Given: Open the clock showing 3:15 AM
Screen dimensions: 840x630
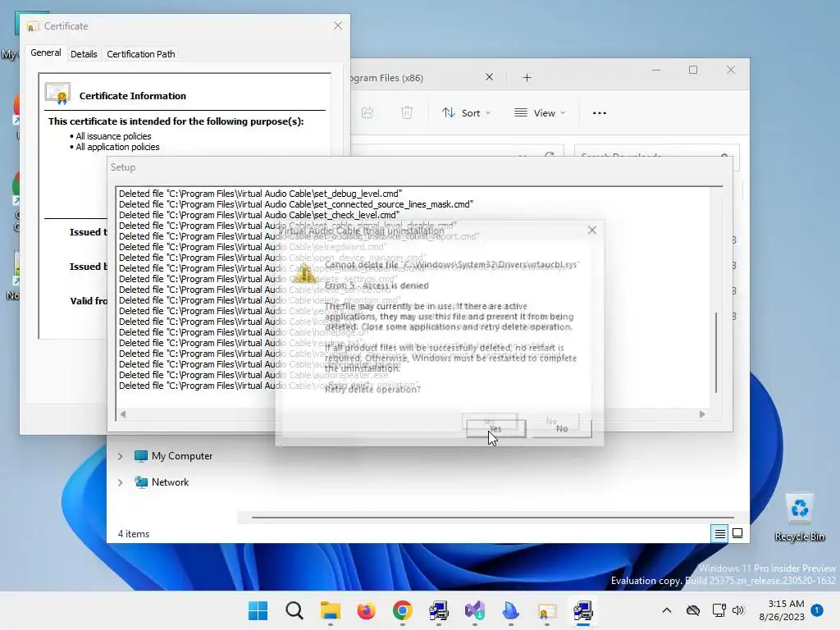Looking at the screenshot, I should 782,610.
